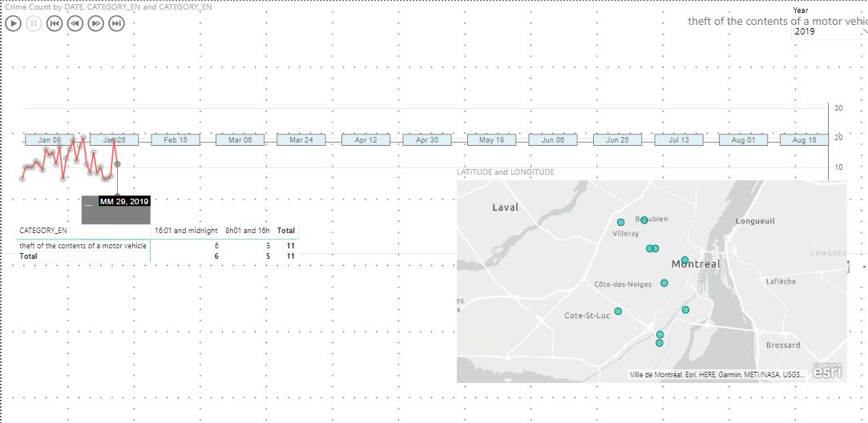Click the Year slicer label
The width and height of the screenshot is (868, 423).
[x=801, y=10]
